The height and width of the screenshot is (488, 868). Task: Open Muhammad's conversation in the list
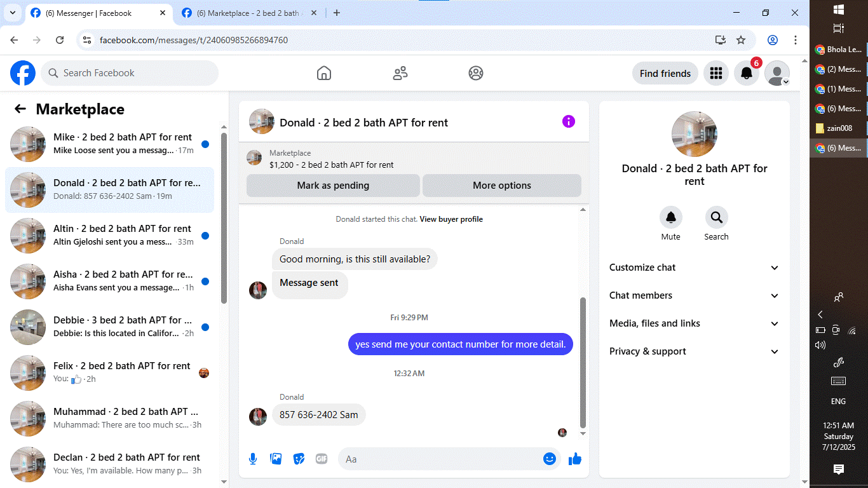point(109,419)
